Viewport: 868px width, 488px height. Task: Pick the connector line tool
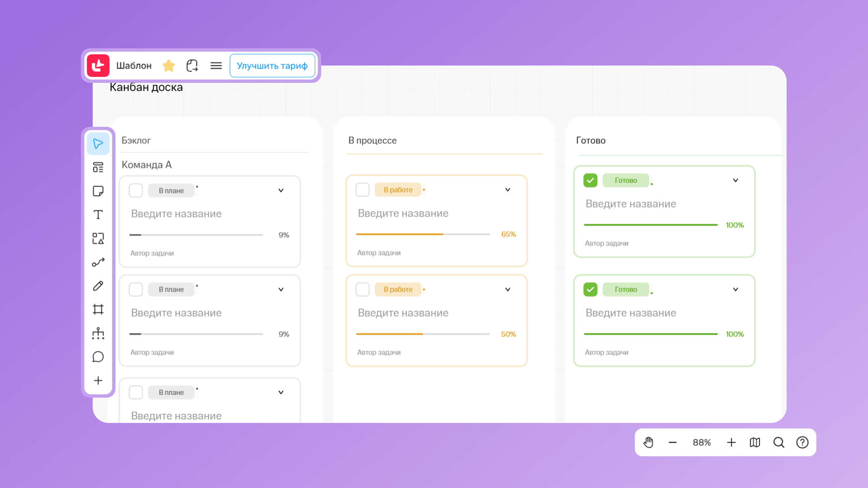coord(98,262)
